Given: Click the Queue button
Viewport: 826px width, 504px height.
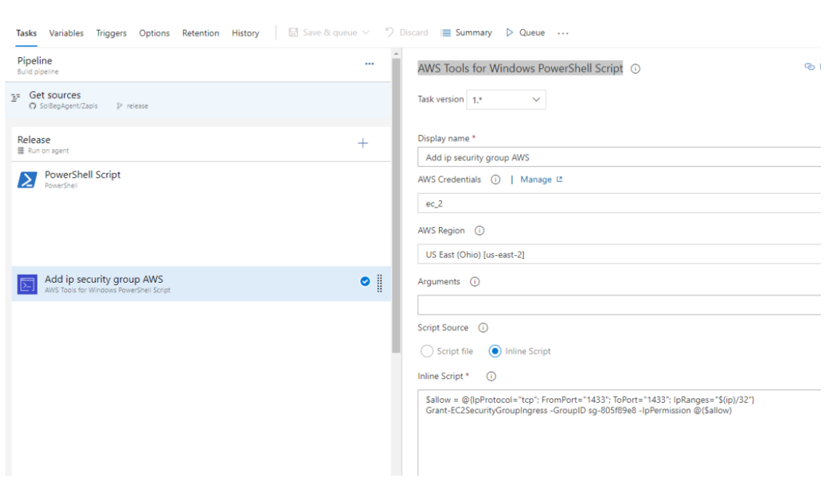Looking at the screenshot, I should [x=525, y=33].
